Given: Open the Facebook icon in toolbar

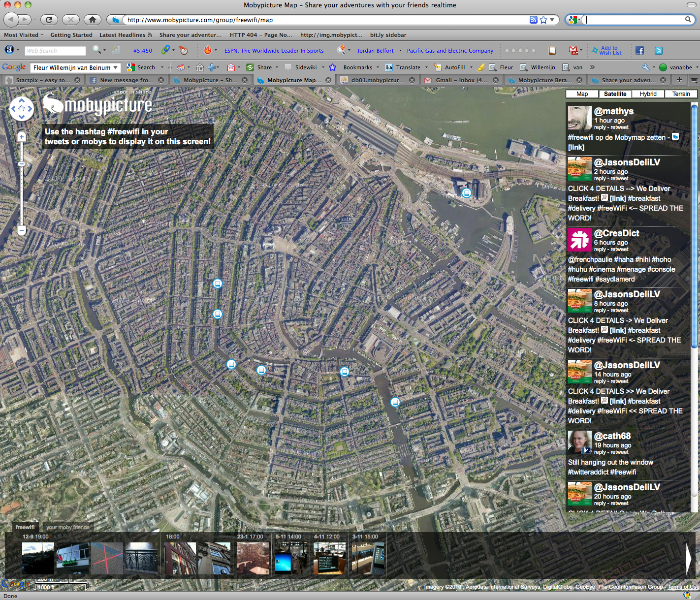Looking at the screenshot, I should 639,51.
